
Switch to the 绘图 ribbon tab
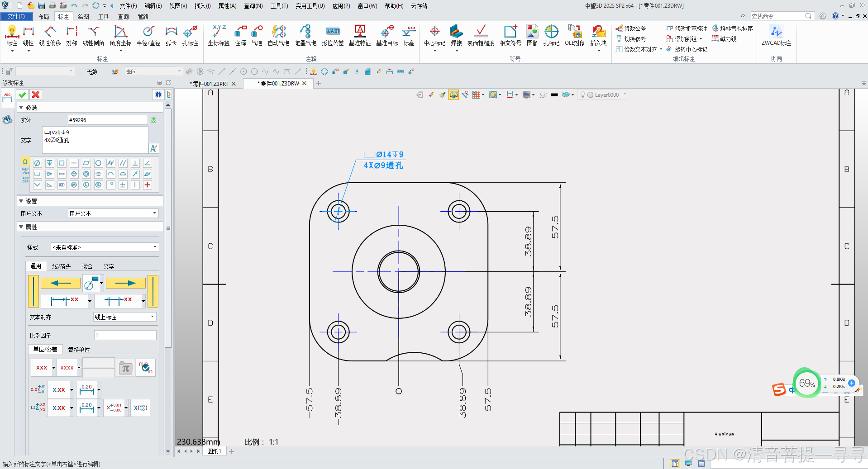point(84,17)
